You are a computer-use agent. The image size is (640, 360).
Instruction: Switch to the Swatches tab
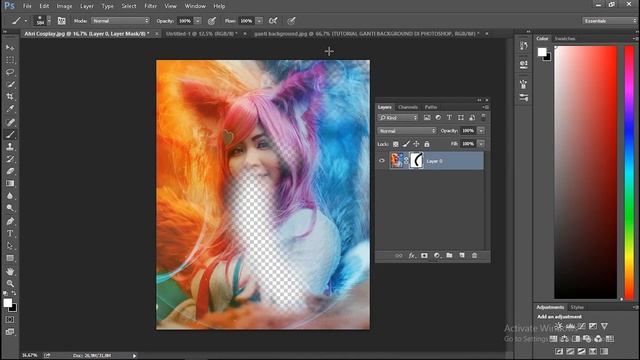[x=565, y=39]
